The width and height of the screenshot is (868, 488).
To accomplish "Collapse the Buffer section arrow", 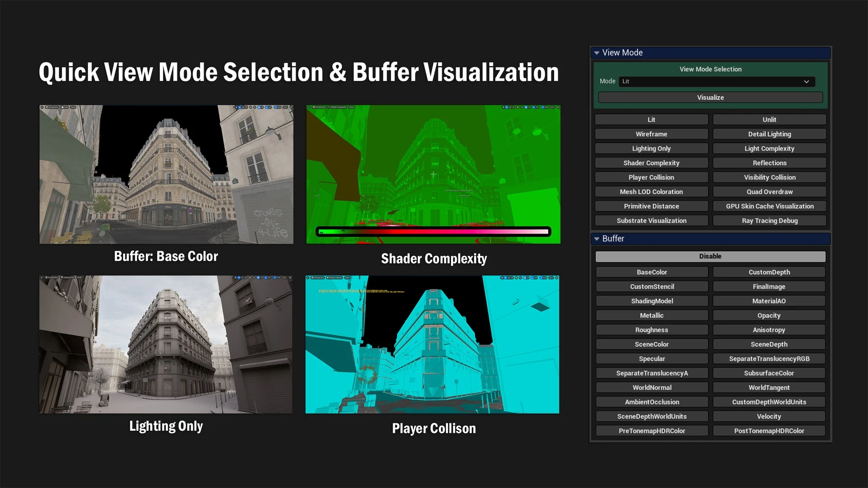I will pyautogui.click(x=597, y=239).
